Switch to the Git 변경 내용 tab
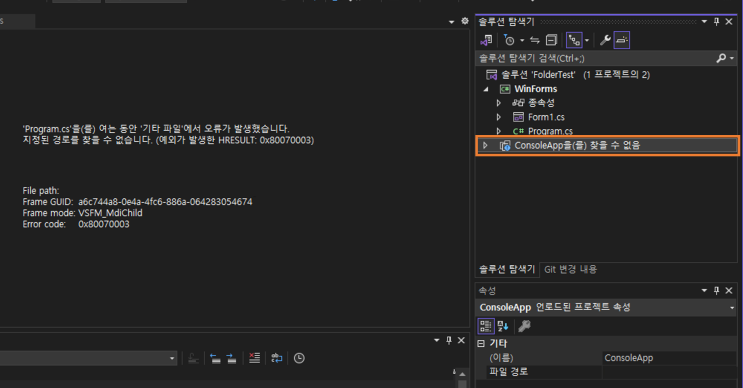743x388 pixels. tap(571, 270)
